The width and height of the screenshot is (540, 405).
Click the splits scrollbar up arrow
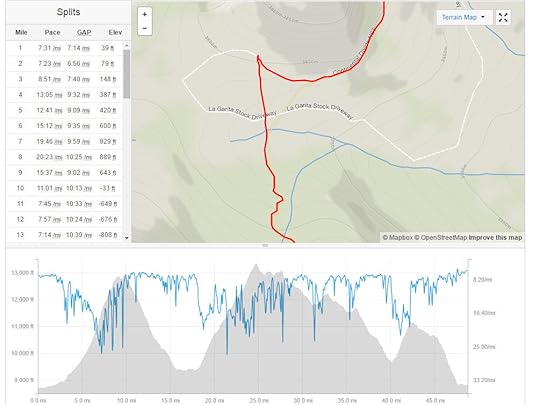[x=126, y=46]
